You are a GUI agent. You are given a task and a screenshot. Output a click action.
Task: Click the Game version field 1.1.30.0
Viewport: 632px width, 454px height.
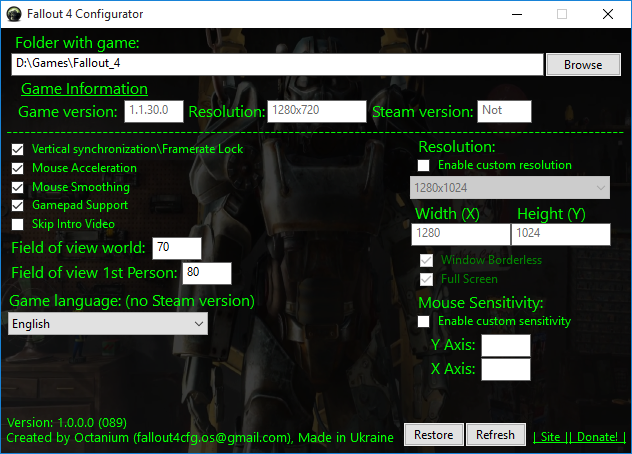[x=154, y=111]
